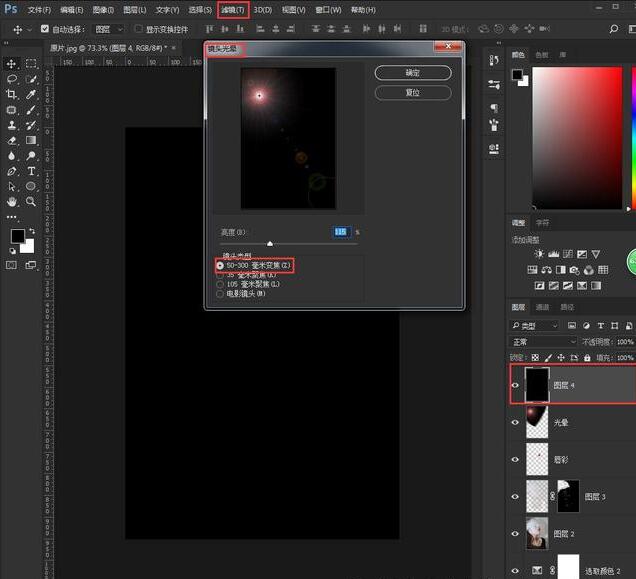Choose the 105 毫米聚焦 lens type

tap(221, 285)
